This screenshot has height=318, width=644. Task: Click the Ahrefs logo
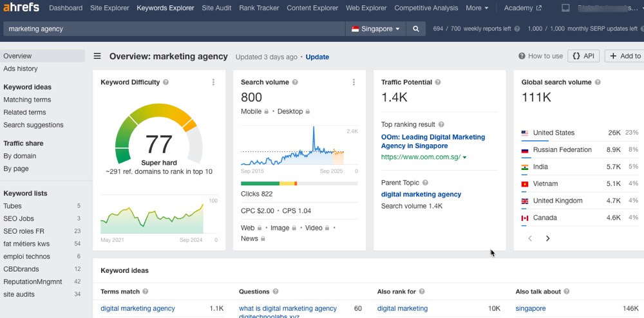click(x=20, y=8)
